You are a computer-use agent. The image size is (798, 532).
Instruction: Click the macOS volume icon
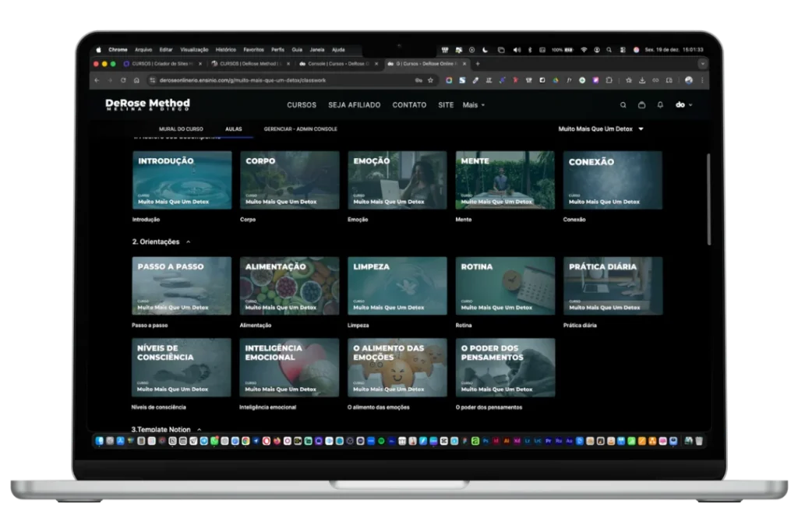[517, 50]
